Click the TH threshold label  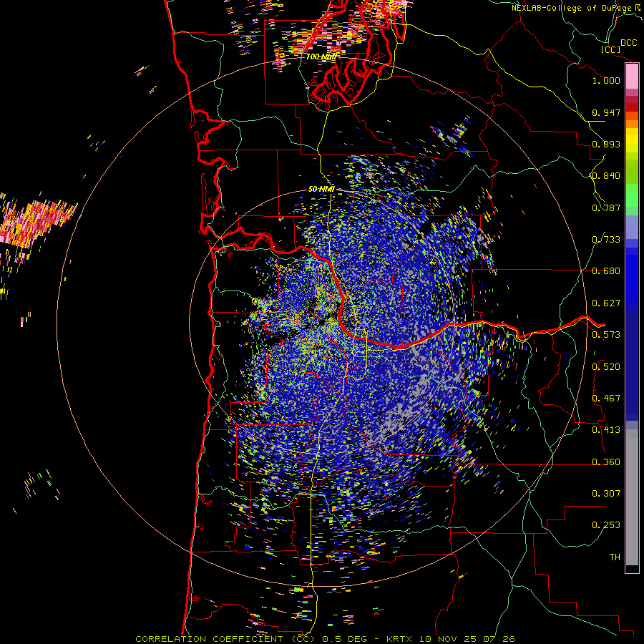click(615, 557)
